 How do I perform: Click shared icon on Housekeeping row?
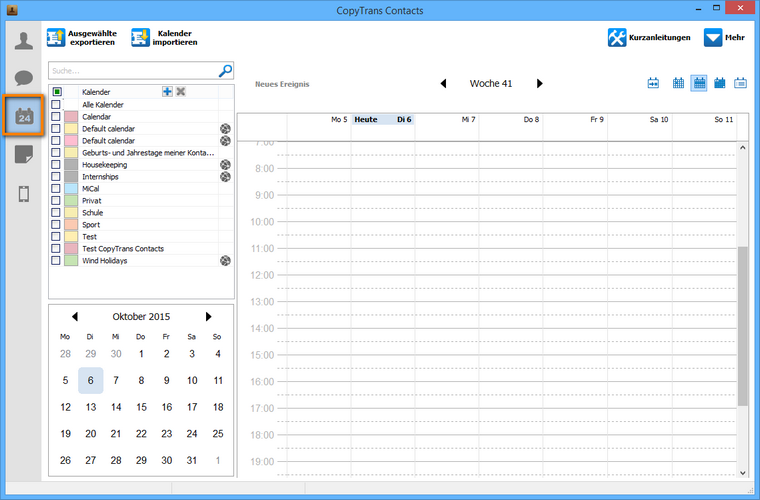pyautogui.click(x=225, y=165)
